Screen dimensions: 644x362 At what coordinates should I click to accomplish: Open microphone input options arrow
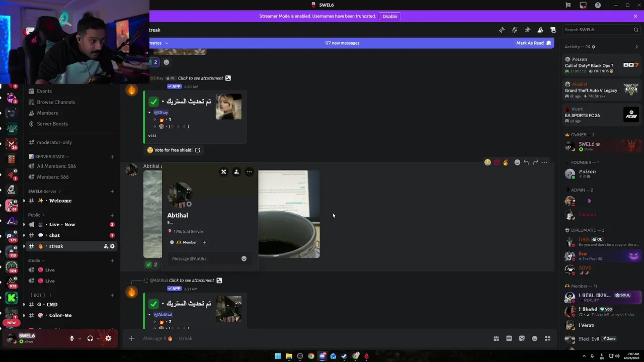pos(80,338)
